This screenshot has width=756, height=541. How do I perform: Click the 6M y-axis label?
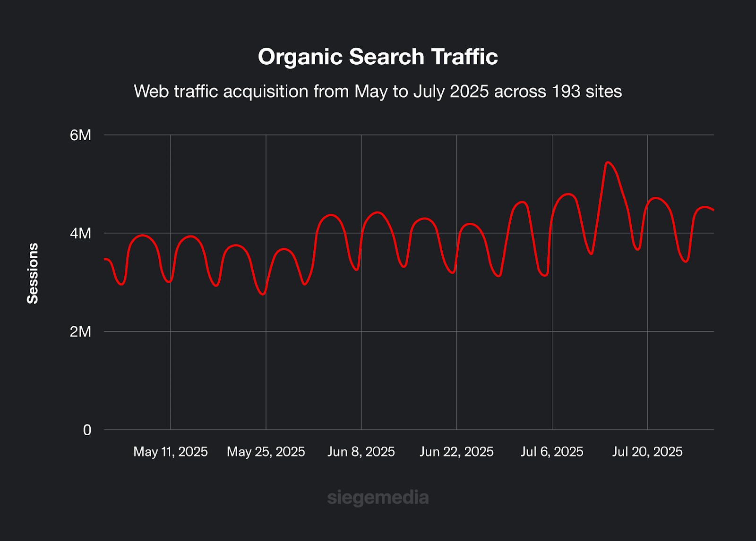(80, 135)
